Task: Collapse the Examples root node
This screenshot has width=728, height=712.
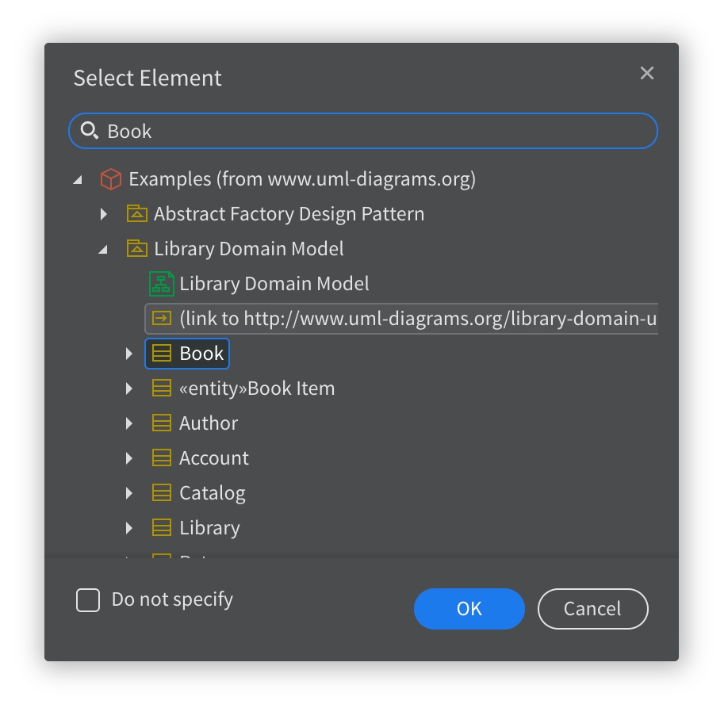Action: click(x=78, y=180)
